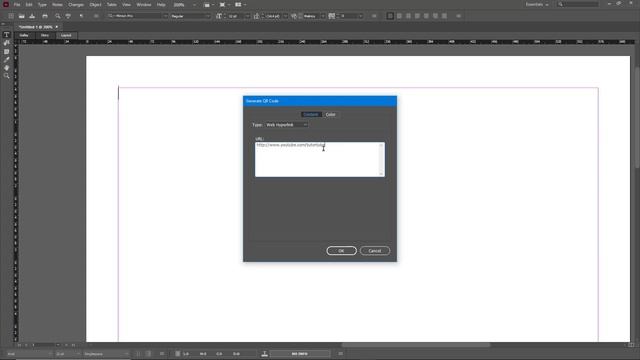
Task: Click the tracking icon in control bar
Action: tap(331, 16)
